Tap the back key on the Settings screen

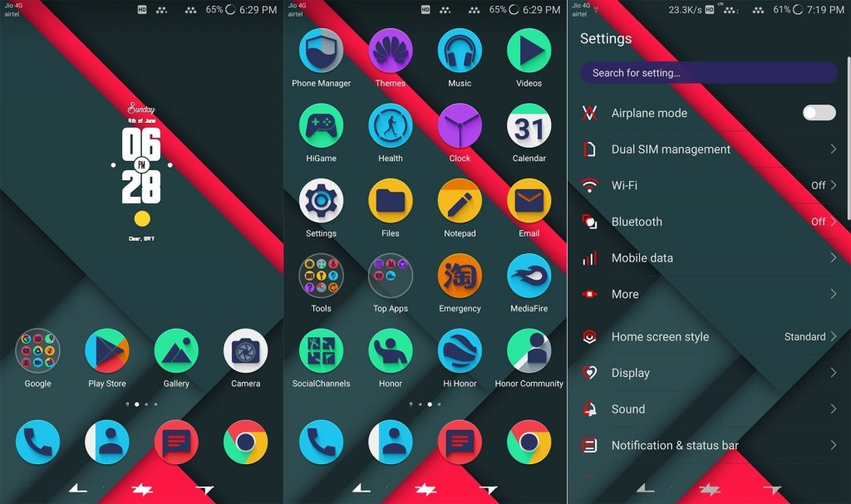645,488
